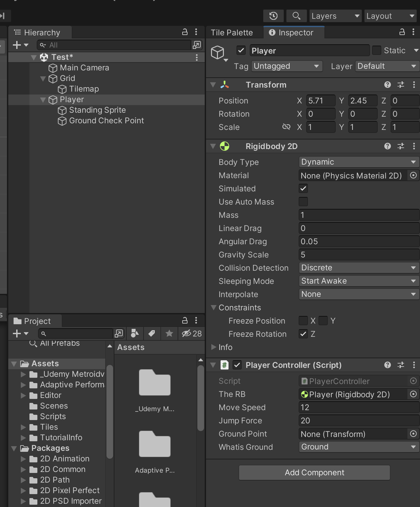Open Hierarchy create plus button

tap(21, 45)
